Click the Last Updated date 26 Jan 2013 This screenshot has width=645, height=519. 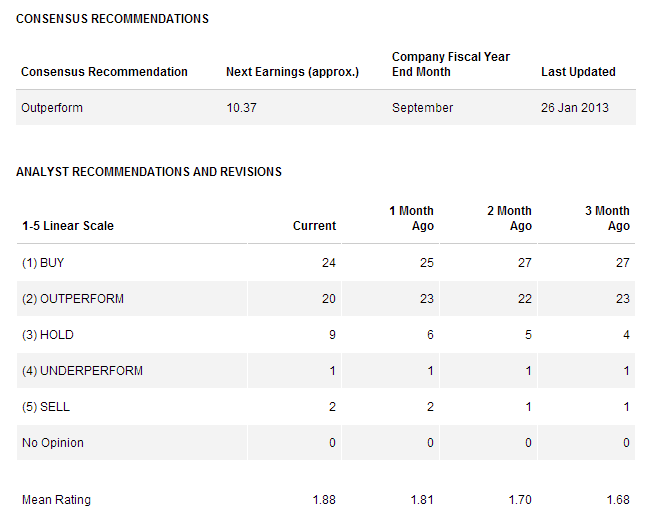575,108
